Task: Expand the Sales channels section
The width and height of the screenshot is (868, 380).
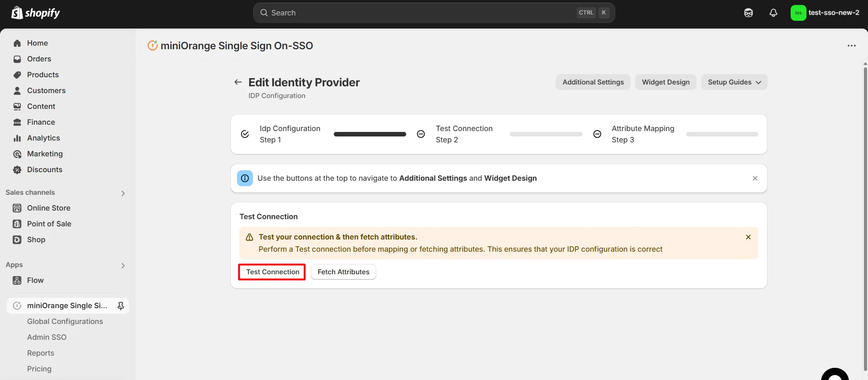Action: tap(123, 193)
